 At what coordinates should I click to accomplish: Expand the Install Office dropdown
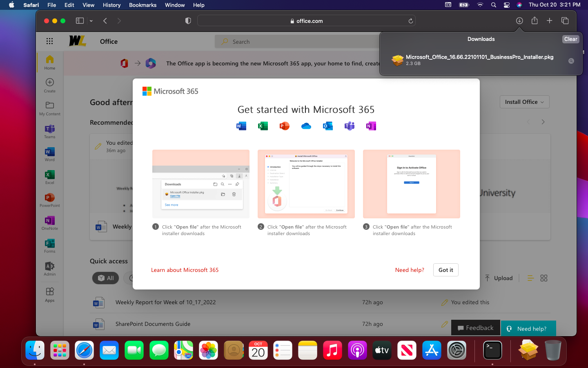tap(524, 102)
